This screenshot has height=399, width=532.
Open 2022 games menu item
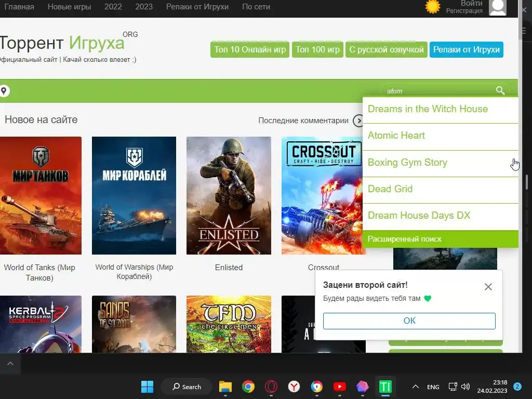coord(113,7)
